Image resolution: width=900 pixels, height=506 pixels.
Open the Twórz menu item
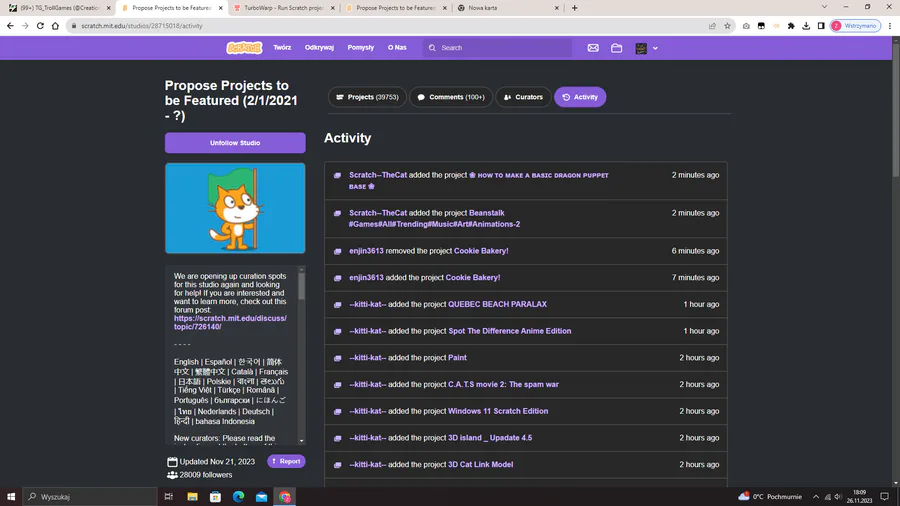click(x=282, y=48)
